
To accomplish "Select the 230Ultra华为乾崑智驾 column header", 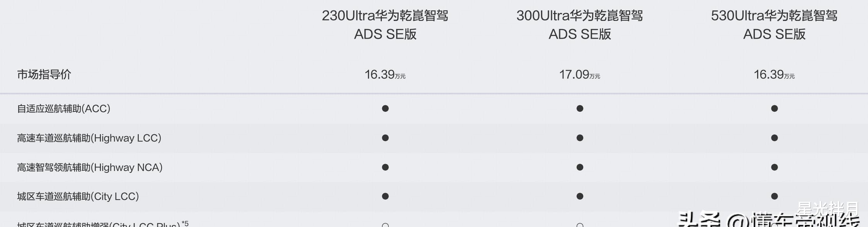I will coord(385,25).
